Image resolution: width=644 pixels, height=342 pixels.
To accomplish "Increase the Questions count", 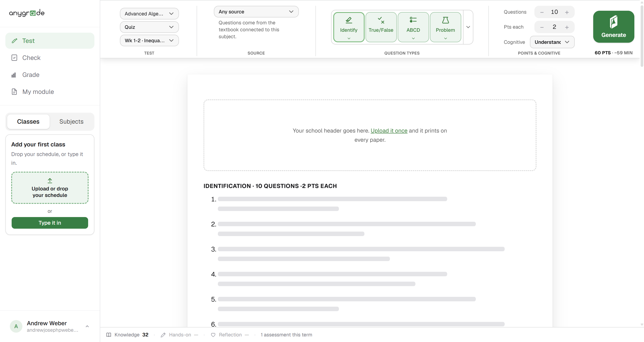I will point(567,12).
